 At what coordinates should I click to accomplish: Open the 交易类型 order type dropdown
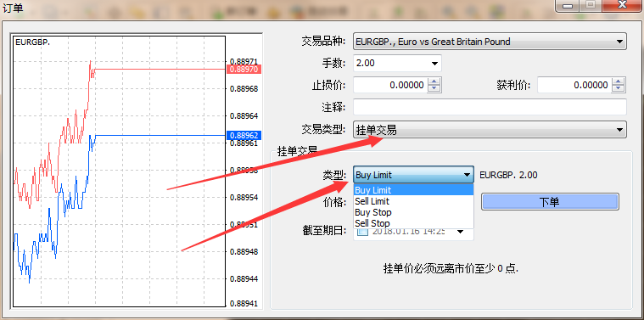490,129
